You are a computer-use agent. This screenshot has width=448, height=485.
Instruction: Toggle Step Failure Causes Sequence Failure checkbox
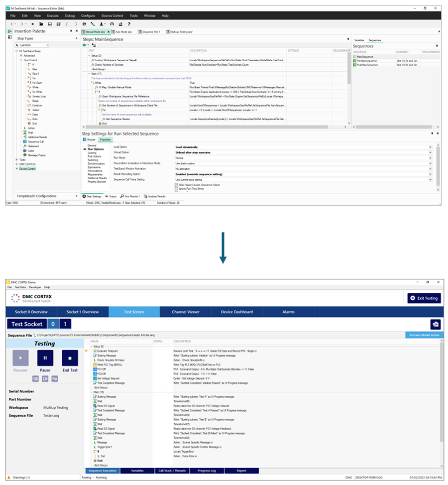pos(176,185)
